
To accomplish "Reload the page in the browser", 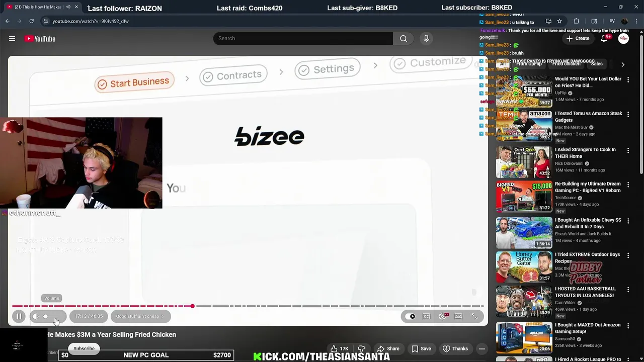I will [x=31, y=21].
